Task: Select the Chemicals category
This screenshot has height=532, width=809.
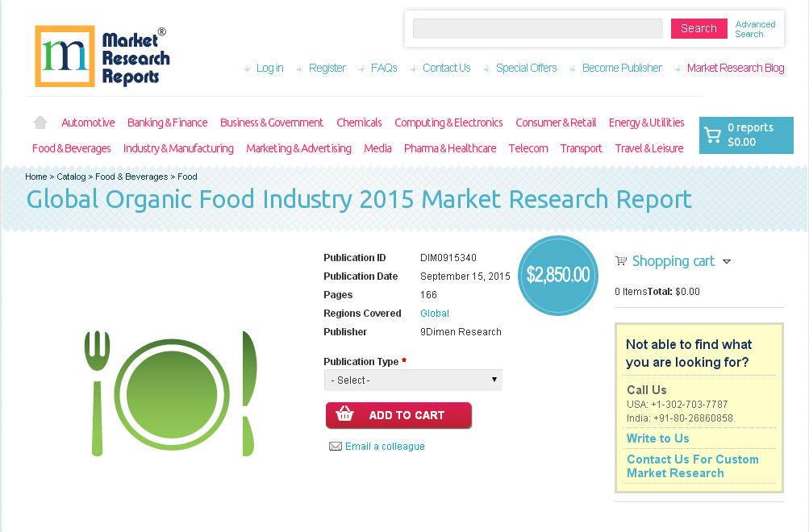Action: pos(359,123)
